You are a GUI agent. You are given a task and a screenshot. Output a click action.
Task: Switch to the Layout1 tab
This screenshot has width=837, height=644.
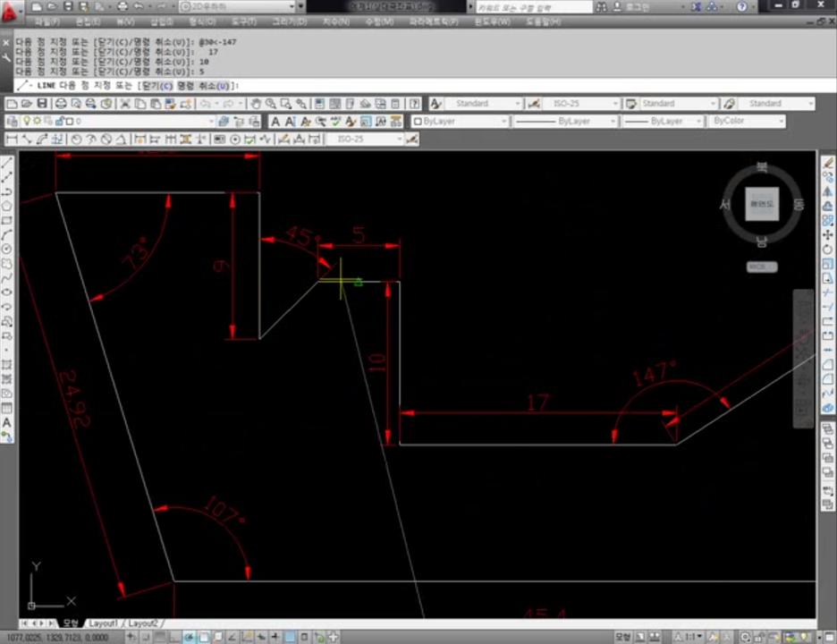point(103,623)
